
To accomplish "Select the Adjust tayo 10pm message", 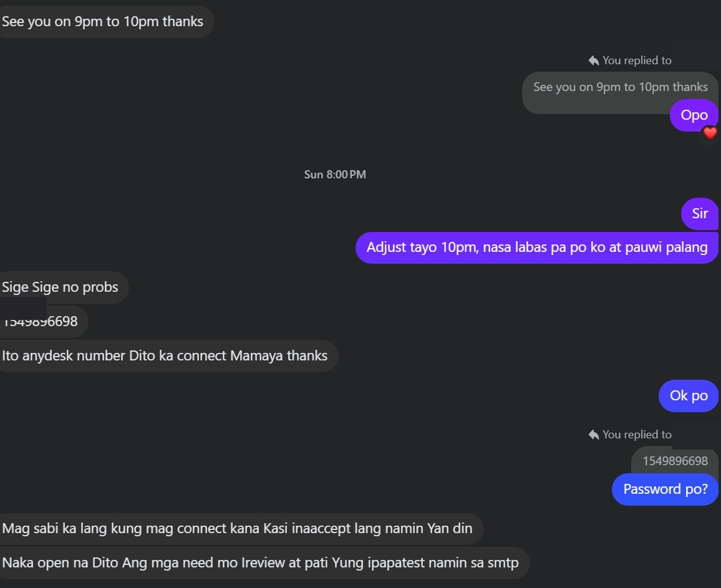I will [536, 247].
